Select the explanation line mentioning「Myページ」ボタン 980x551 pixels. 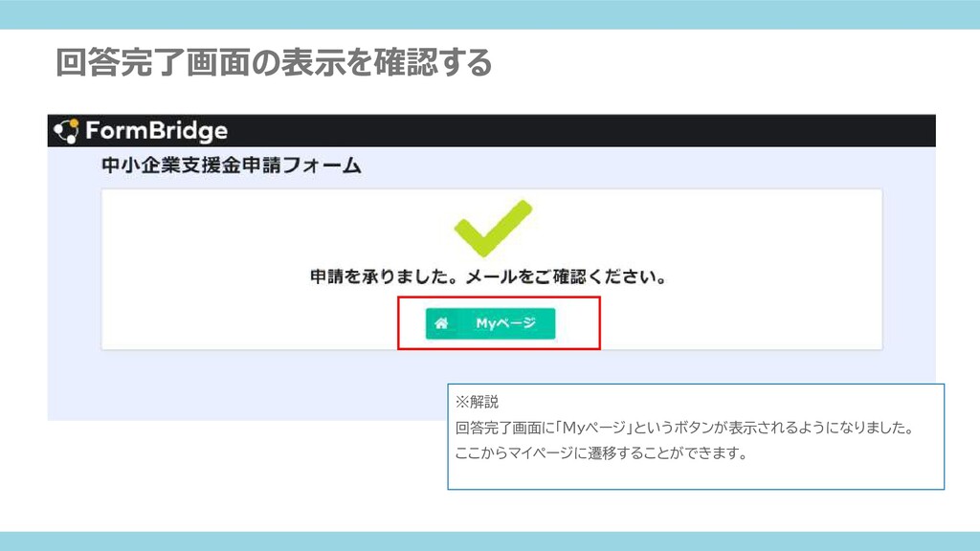pyautogui.click(x=685, y=428)
